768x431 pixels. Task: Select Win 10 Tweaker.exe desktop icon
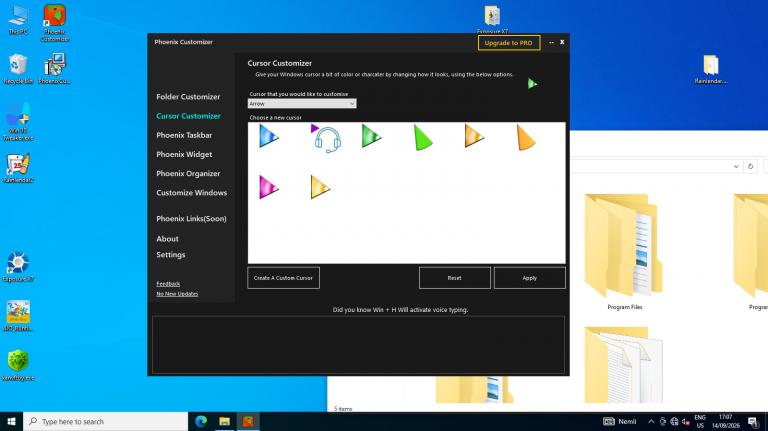pyautogui.click(x=19, y=121)
